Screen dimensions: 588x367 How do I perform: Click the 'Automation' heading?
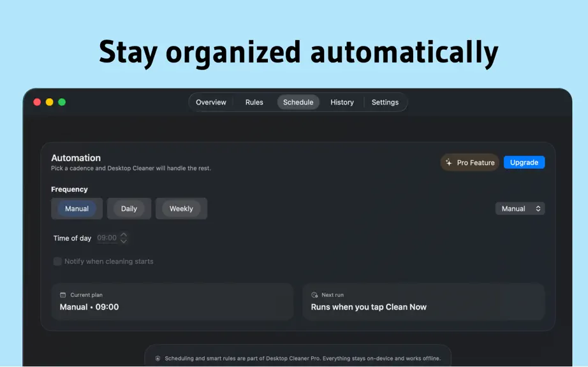[76, 157]
